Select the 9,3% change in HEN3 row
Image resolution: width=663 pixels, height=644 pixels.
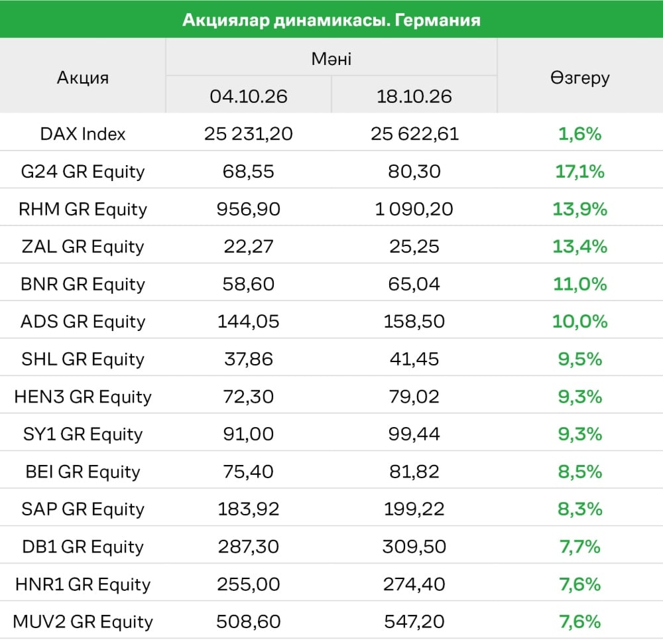580,397
